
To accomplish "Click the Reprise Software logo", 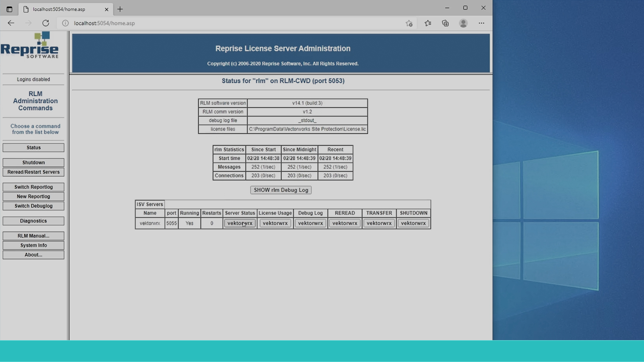I will tap(30, 45).
